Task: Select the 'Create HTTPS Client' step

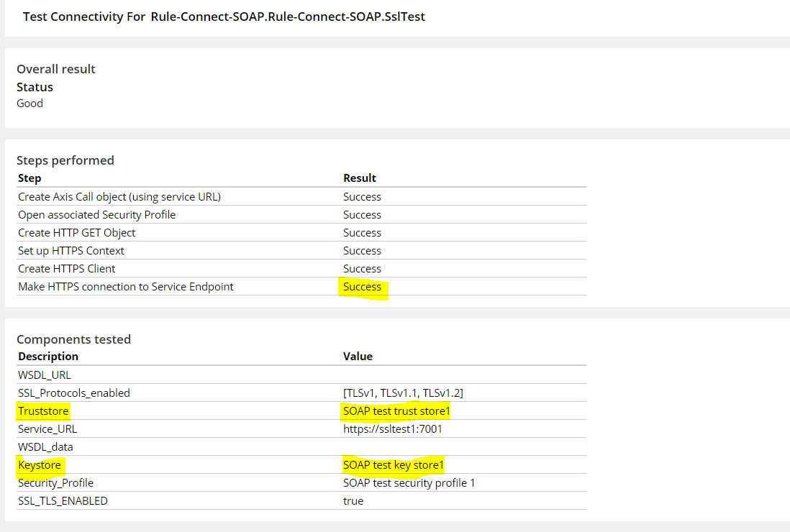Action: 66,269
